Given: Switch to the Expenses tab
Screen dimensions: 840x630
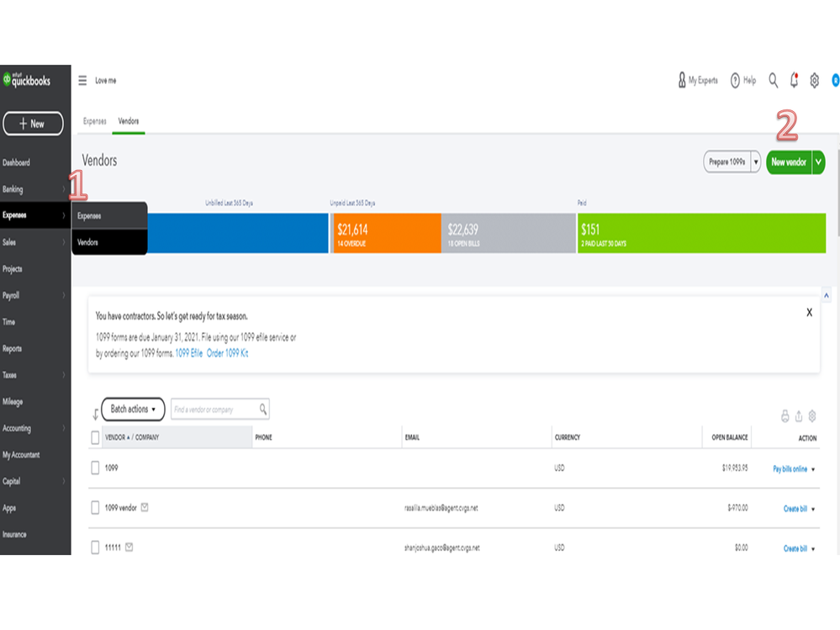Looking at the screenshot, I should [x=94, y=121].
